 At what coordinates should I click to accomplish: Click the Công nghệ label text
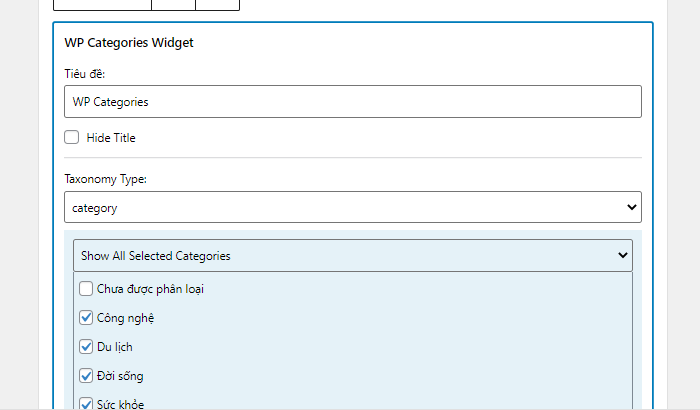coord(125,318)
